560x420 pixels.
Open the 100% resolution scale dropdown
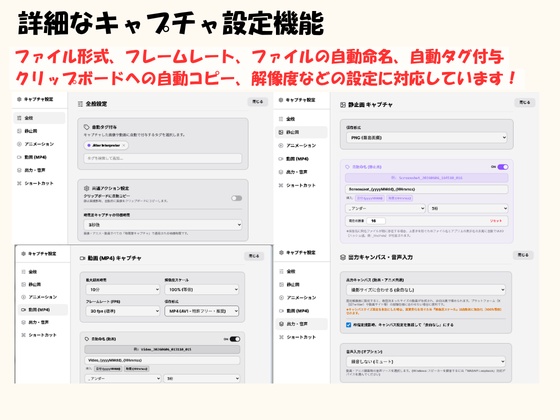click(x=202, y=290)
